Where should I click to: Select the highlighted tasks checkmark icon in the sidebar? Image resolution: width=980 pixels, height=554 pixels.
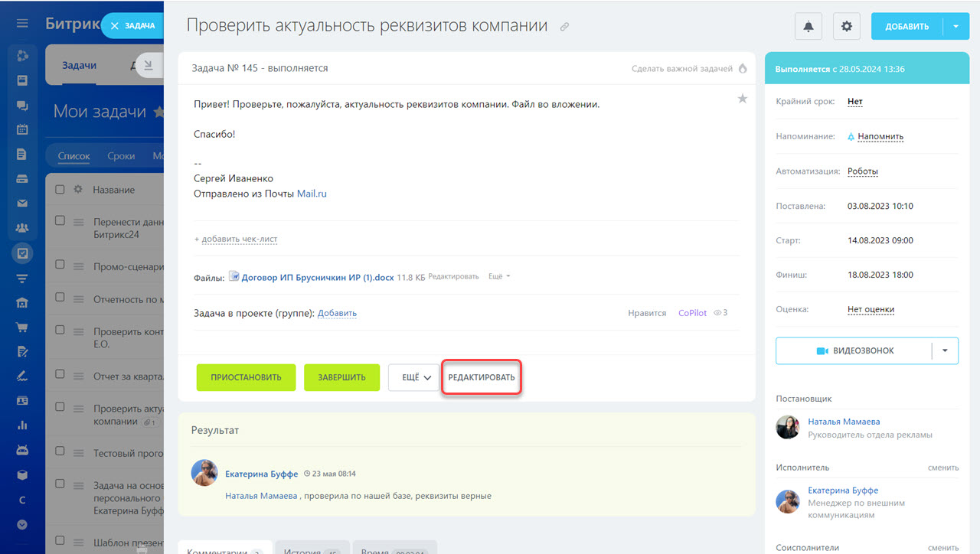[x=22, y=253]
